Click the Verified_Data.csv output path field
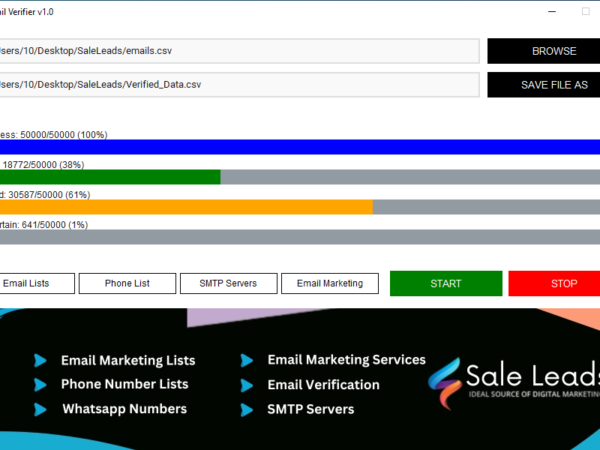The image size is (600, 450). pos(238,85)
